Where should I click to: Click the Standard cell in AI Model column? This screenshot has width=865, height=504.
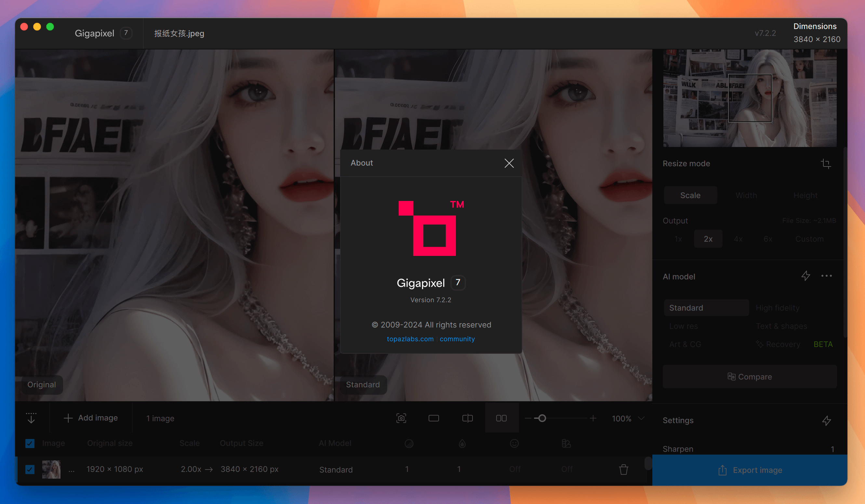click(336, 470)
